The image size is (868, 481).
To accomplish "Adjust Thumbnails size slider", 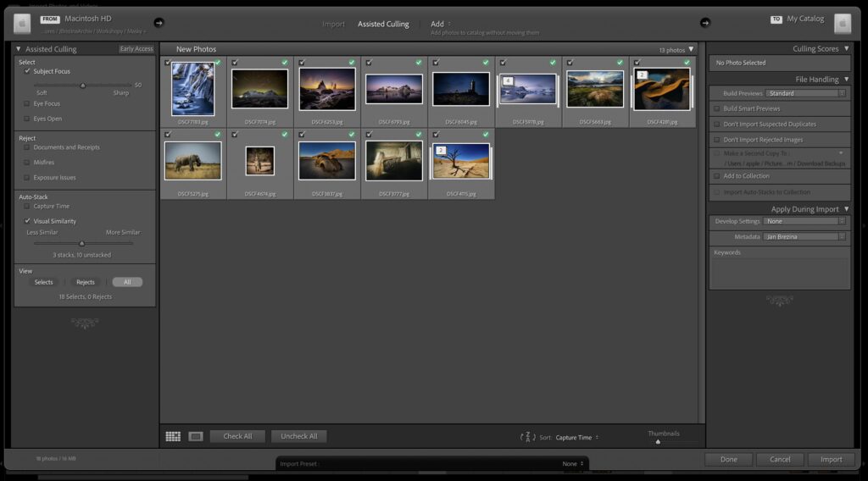I will (x=658, y=441).
